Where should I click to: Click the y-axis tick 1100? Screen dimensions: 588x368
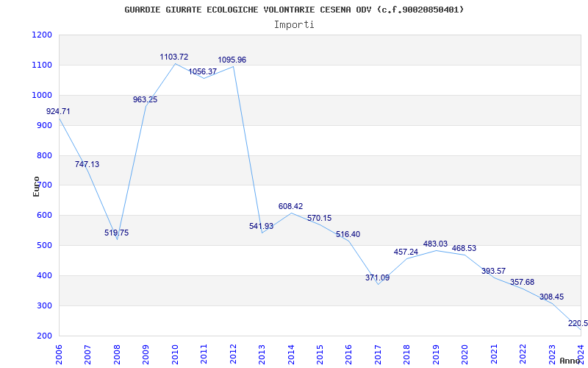pyautogui.click(x=42, y=65)
